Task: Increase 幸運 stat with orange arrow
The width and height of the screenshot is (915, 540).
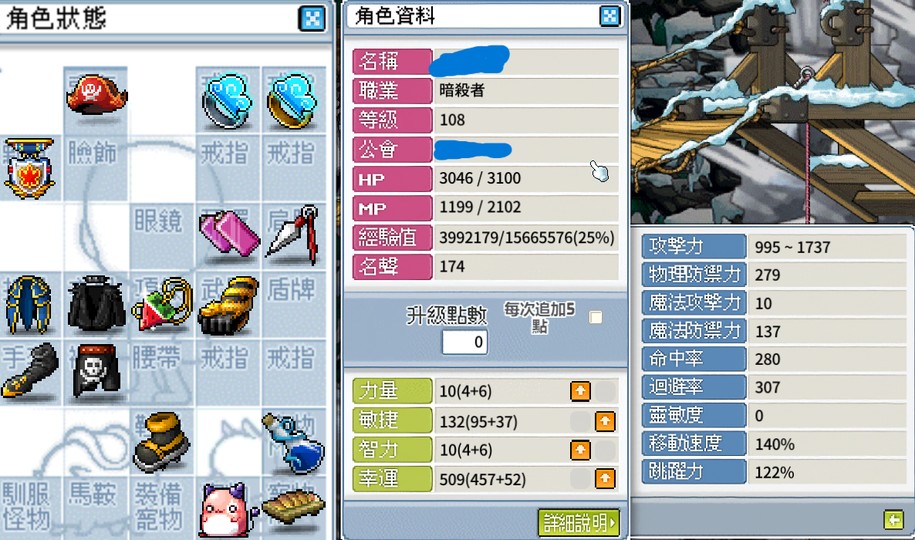Action: (x=605, y=479)
